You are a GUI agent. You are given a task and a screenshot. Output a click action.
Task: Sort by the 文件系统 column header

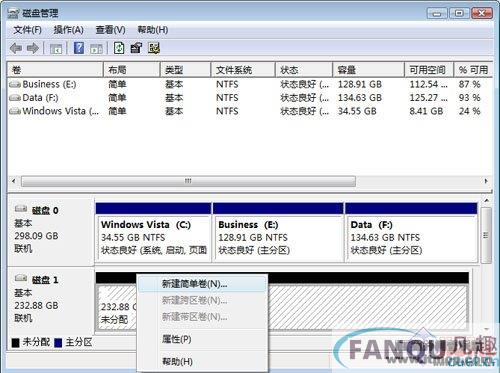pyautogui.click(x=243, y=70)
